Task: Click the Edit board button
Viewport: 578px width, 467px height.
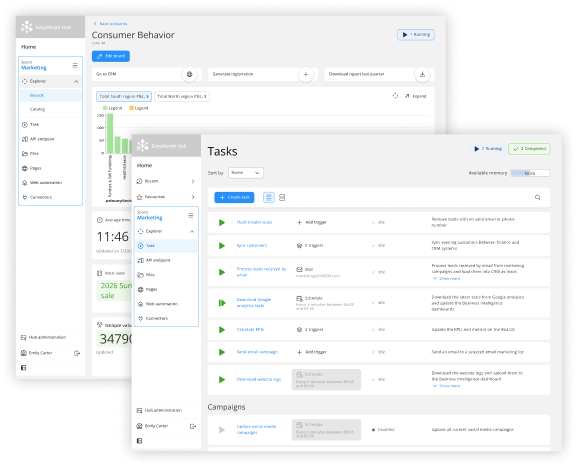Action: click(111, 56)
